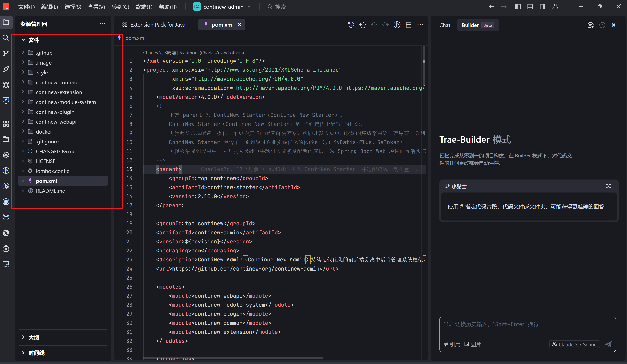Toggle the bottom panel layout

click(530, 7)
